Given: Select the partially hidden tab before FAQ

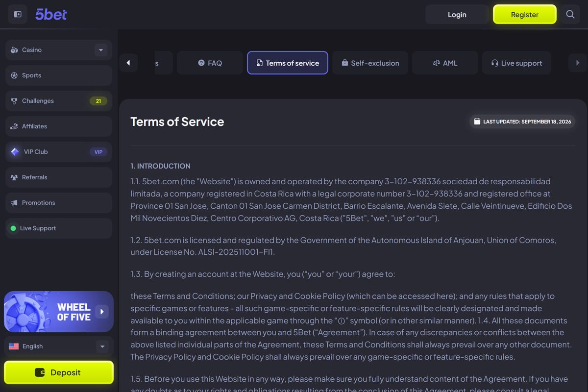Looking at the screenshot, I should click(x=164, y=63).
